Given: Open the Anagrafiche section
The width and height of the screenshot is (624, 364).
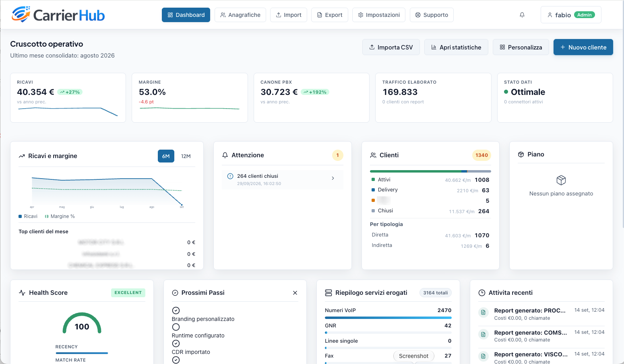Looking at the screenshot, I should (240, 15).
